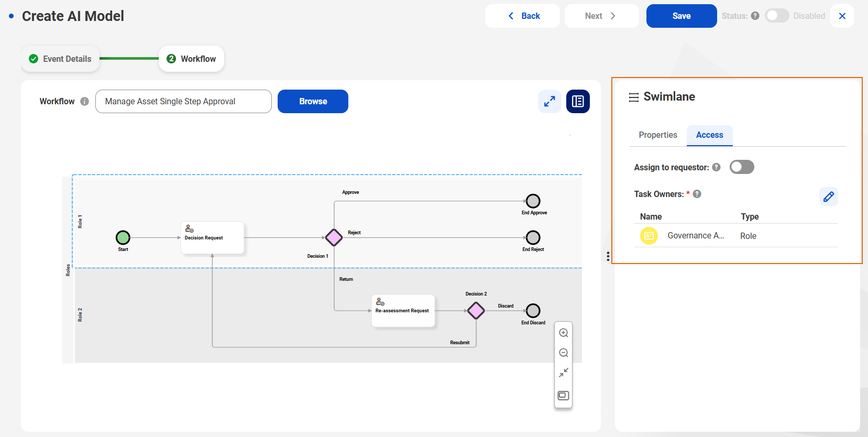868x437 pixels.
Task: Click the Resubmit connector label
Action: coord(459,343)
